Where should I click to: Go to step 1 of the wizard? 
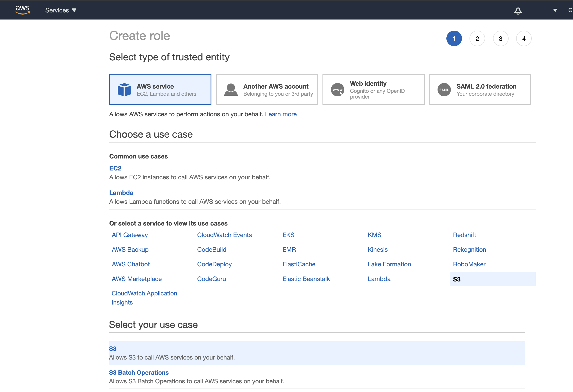pos(454,38)
